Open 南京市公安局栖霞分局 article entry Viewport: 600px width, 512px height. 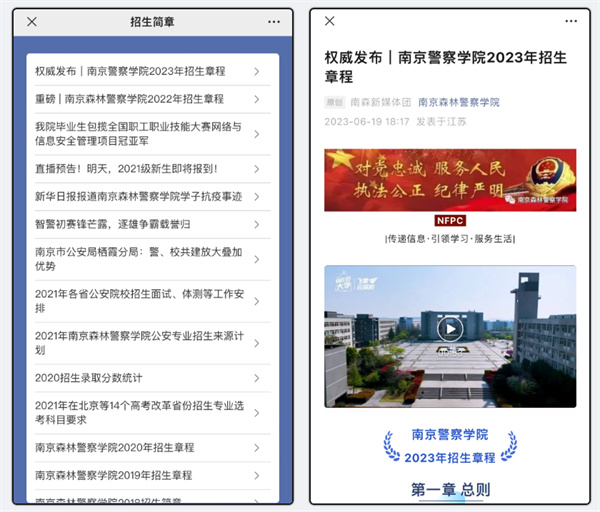pos(153,259)
